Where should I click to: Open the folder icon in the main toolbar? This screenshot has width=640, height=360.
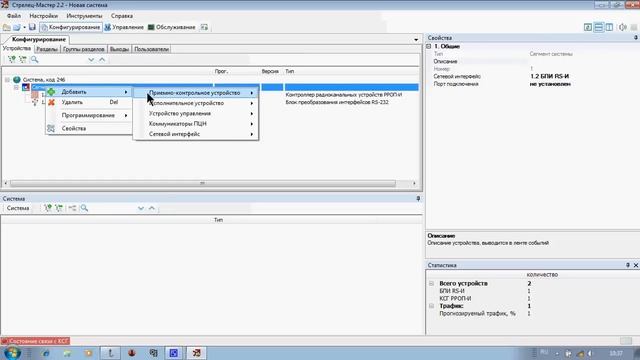pos(7,27)
